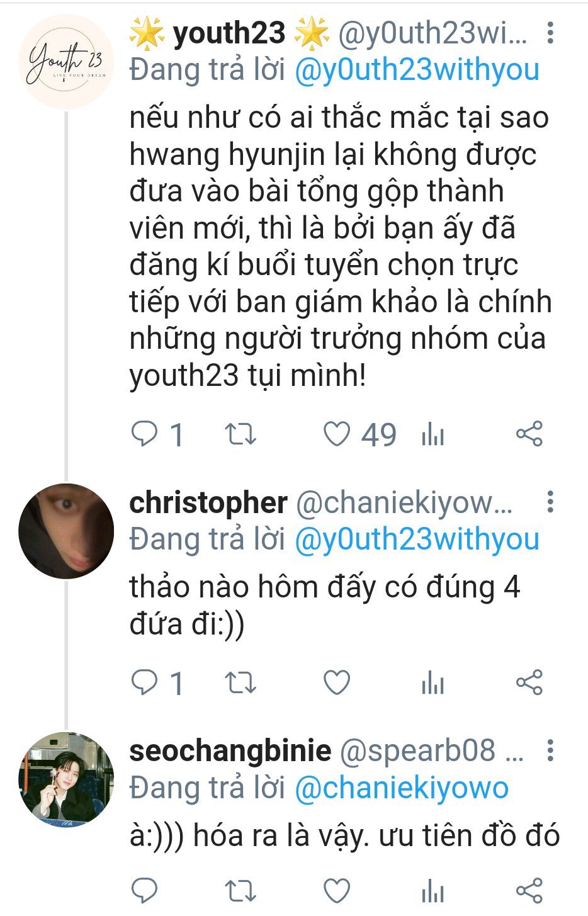Image resolution: width=588 pixels, height=916 pixels.
Task: Retweet christopher's reply
Action: (240, 682)
